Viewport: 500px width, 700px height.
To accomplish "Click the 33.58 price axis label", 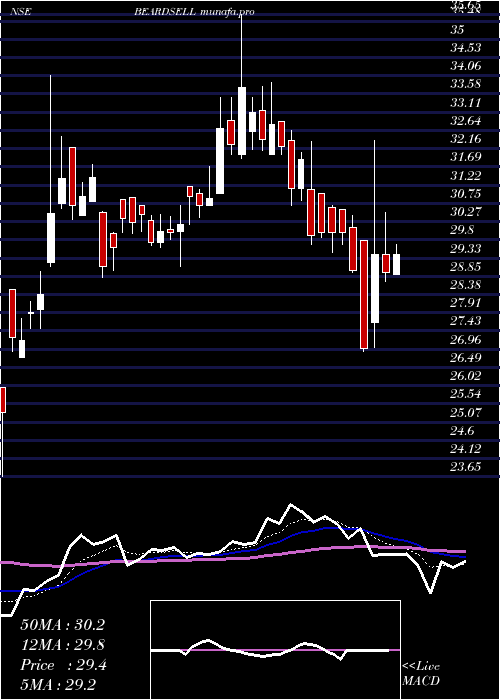I will [465, 84].
